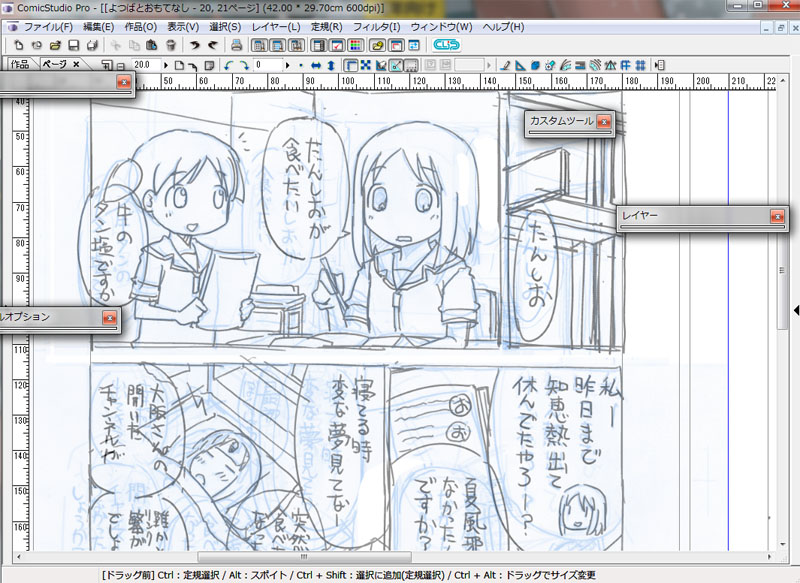Screen dimensions: 800x583
Task: Click the scroll down arrow button
Action: [x=782, y=545]
